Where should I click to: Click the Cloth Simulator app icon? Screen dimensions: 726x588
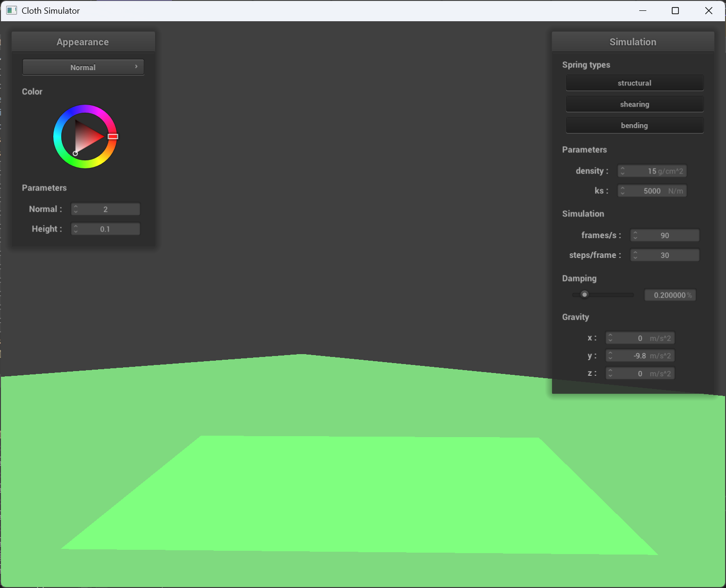[11, 10]
